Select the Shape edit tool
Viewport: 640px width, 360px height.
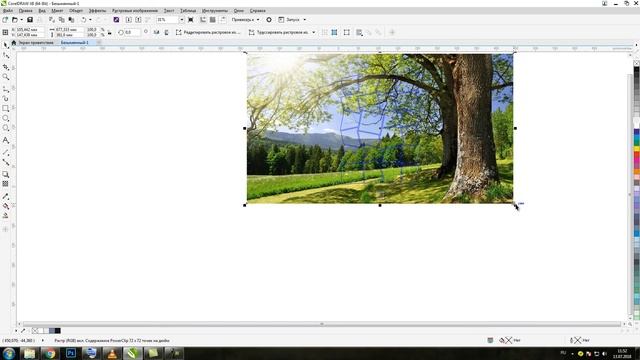[6, 56]
